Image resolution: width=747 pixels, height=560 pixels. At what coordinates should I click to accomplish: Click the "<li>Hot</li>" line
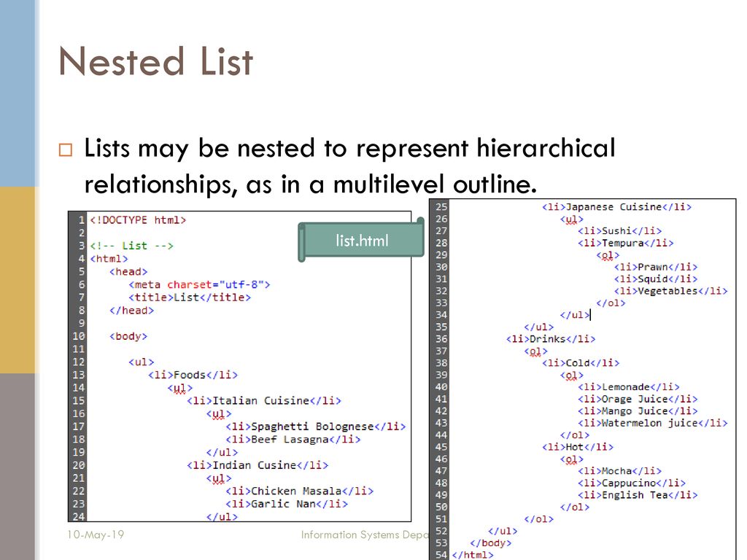tap(578, 447)
